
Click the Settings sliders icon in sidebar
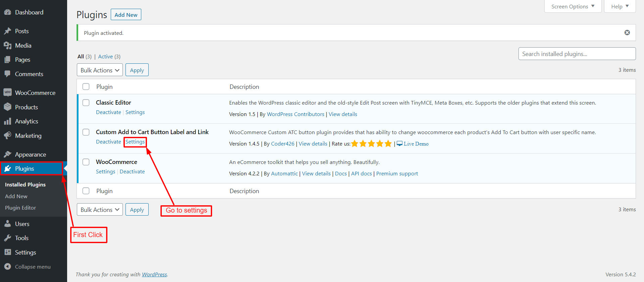(x=8, y=252)
